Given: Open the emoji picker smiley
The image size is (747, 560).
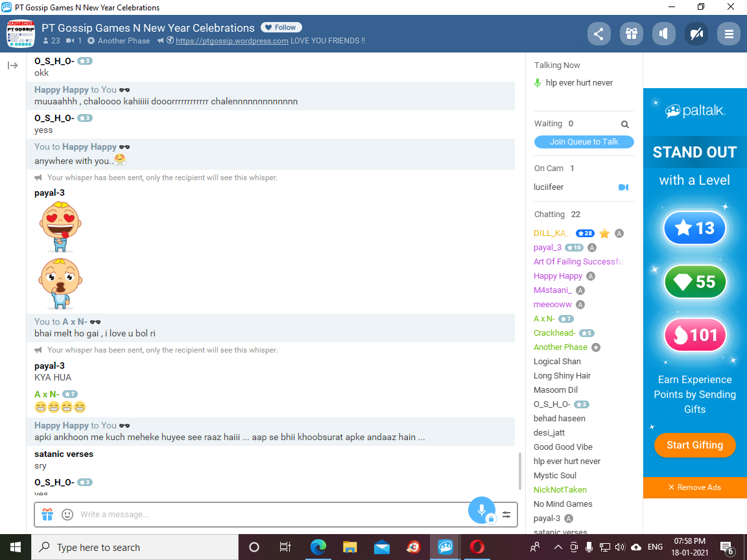Looking at the screenshot, I should [67, 515].
